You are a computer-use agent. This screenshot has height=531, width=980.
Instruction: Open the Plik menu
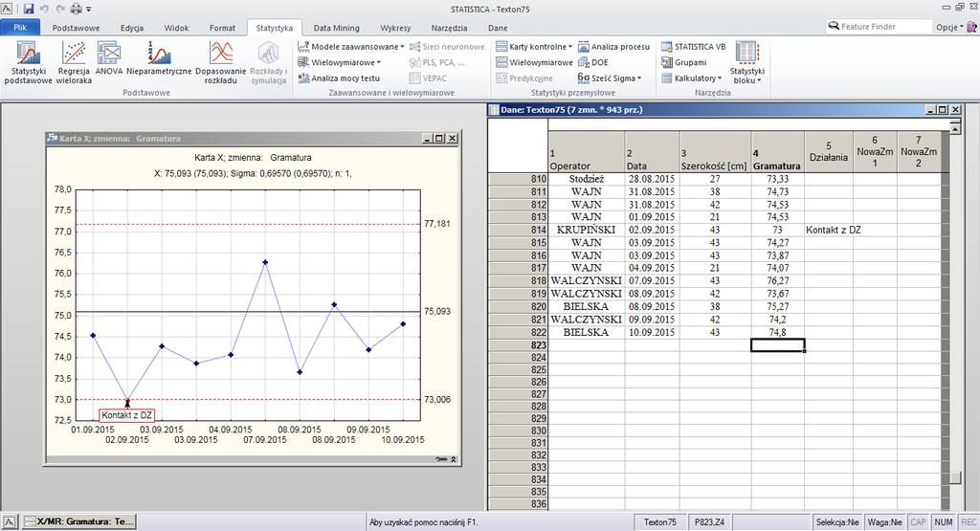point(20,28)
